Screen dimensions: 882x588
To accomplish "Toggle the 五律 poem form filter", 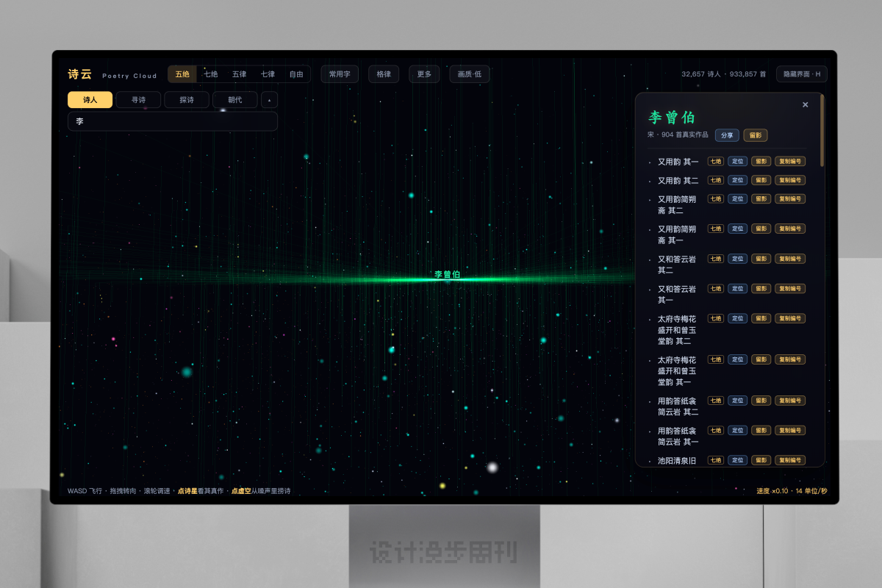I will pos(240,74).
